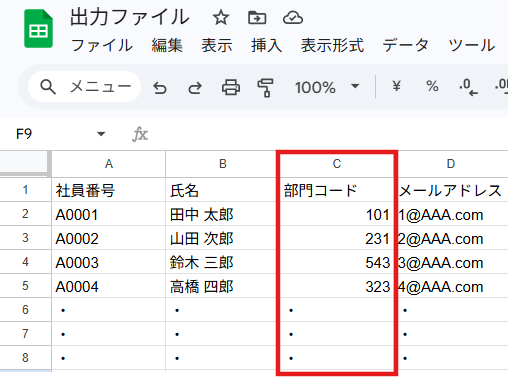Click the redo arrow icon
The width and height of the screenshot is (508, 377).
click(x=195, y=88)
